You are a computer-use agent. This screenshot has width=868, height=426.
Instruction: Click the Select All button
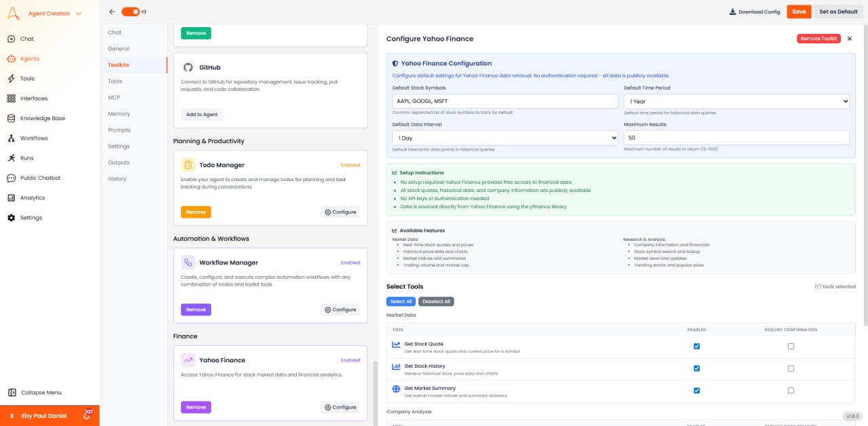click(x=400, y=301)
